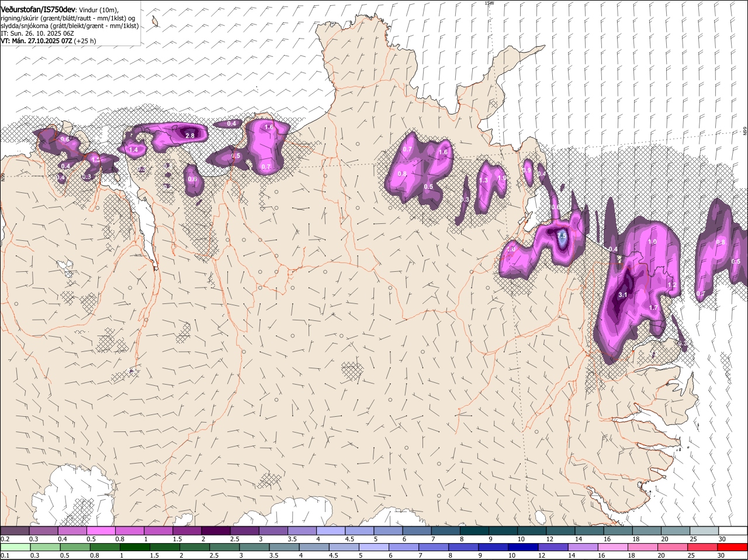Pick lower legend swatch between 3 and 3.5

[x=253, y=547]
